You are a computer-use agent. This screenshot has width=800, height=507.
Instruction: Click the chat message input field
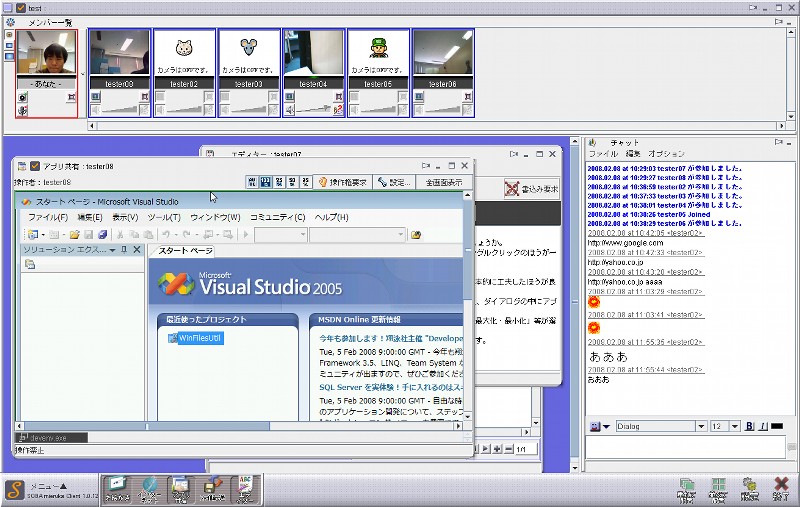click(x=686, y=448)
